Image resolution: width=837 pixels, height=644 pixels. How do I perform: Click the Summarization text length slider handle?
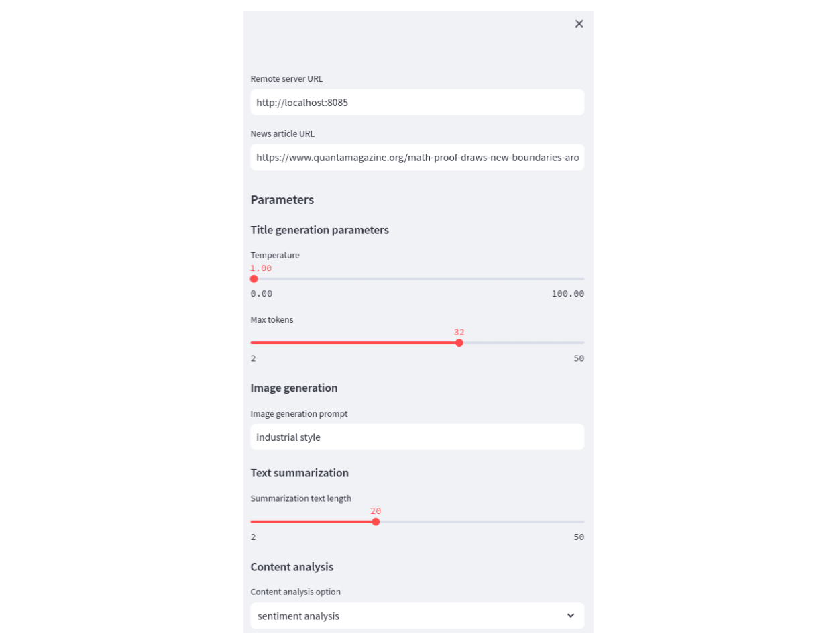click(376, 521)
